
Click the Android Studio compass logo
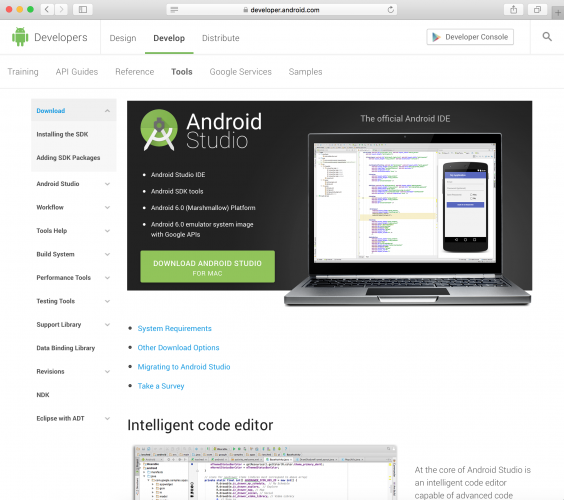tap(159, 130)
